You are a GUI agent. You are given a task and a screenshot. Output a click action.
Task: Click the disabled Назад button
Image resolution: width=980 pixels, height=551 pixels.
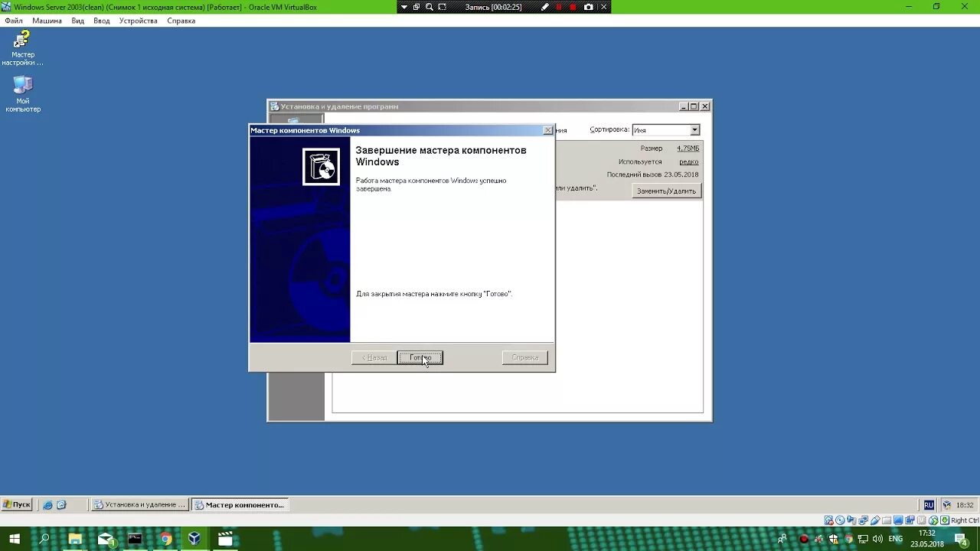pos(374,357)
